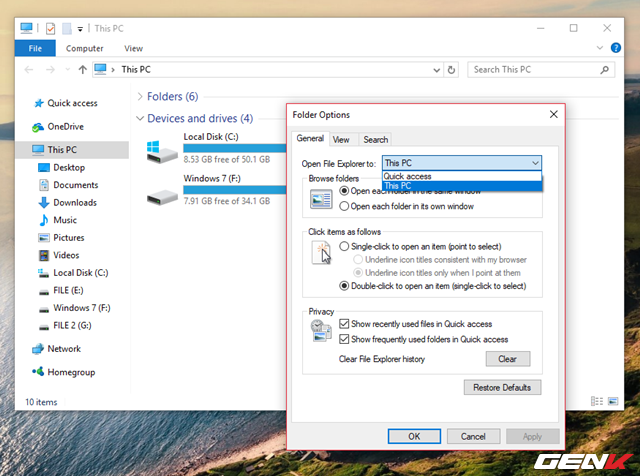Open the Open File Explorer to combo box
The image size is (640, 476).
pos(462,163)
